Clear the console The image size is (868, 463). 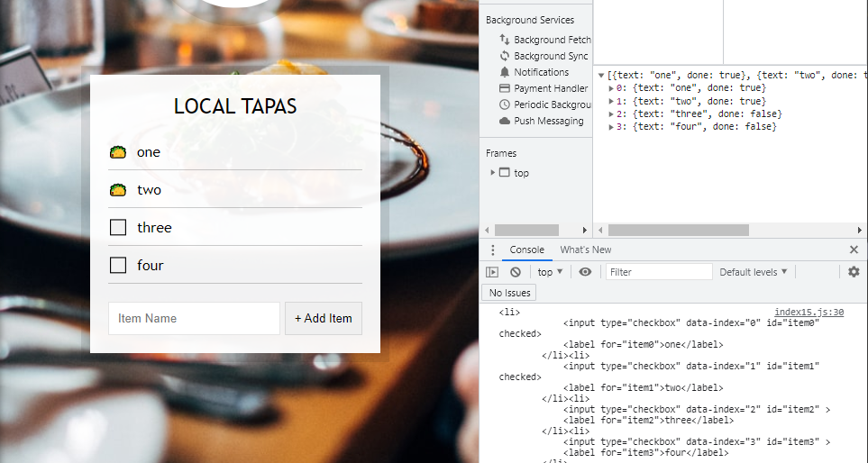coord(516,272)
